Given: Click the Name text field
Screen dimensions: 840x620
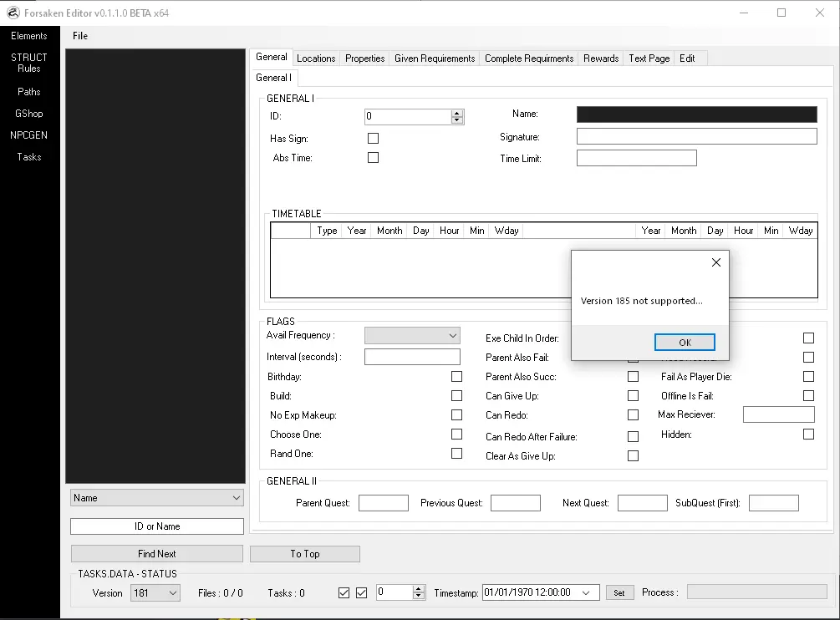Looking at the screenshot, I should 696,114.
